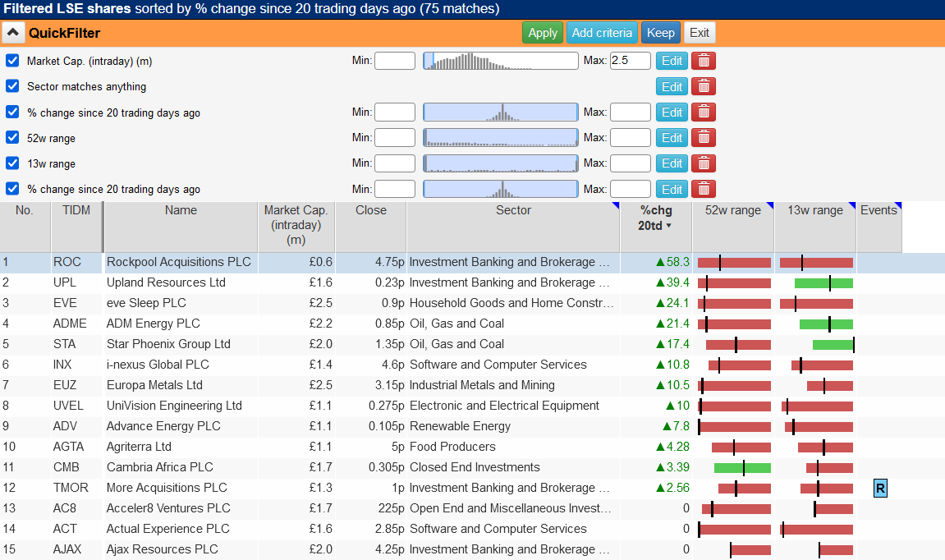945x560 pixels.
Task: Toggle the last % change since 20 trading days checkbox
Action: coord(12,189)
